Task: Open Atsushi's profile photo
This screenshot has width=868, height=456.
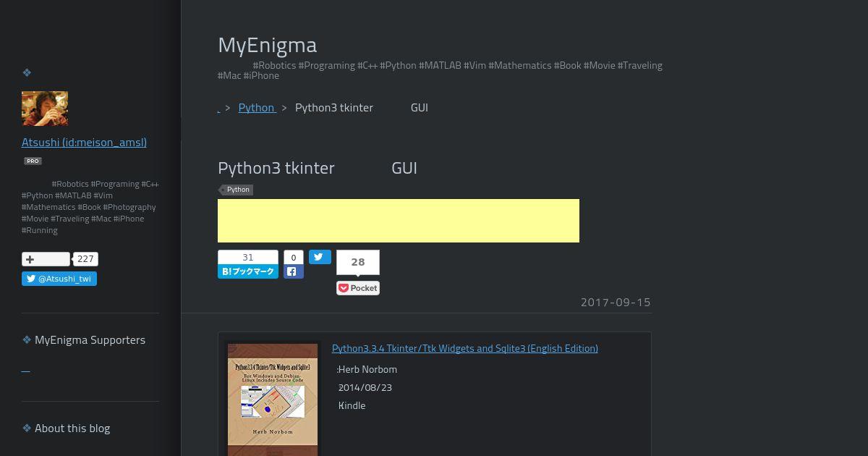Action: pos(45,109)
